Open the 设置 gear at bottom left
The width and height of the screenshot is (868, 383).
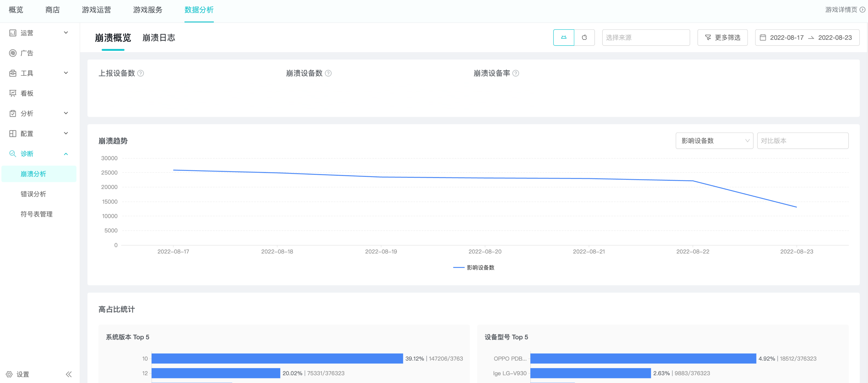pos(9,374)
